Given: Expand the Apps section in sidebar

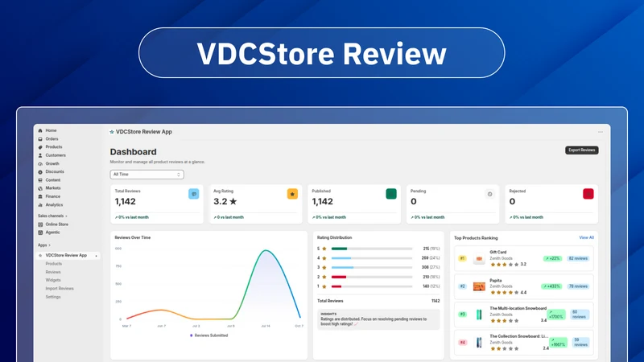Looking at the screenshot, I should tap(44, 245).
